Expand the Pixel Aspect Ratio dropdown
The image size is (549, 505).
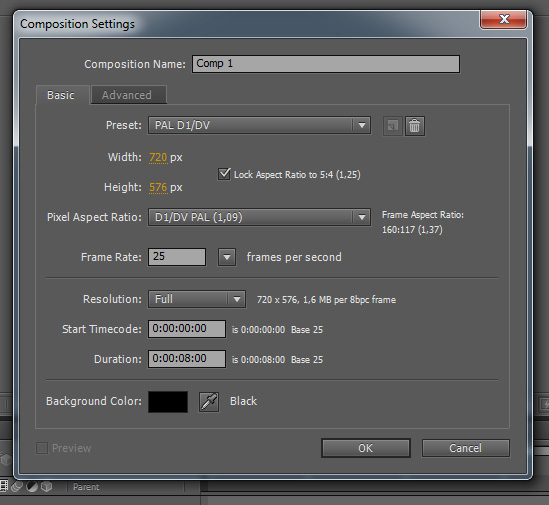(259, 217)
